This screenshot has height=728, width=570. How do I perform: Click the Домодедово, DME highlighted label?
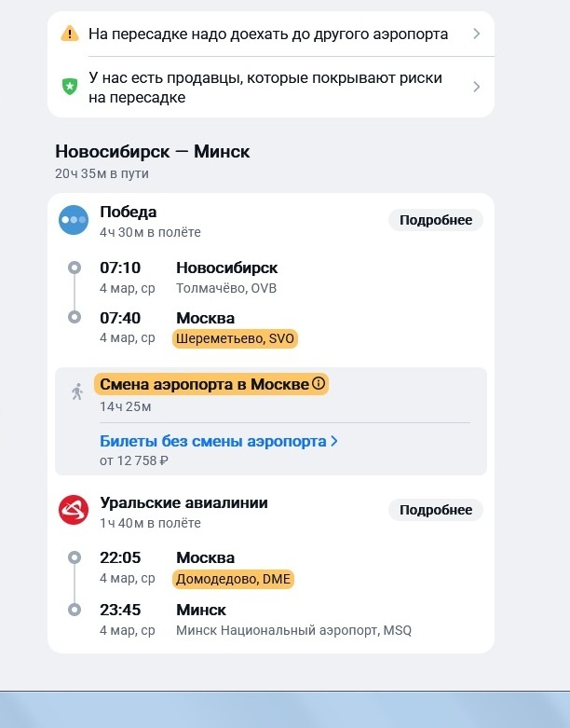tap(233, 579)
